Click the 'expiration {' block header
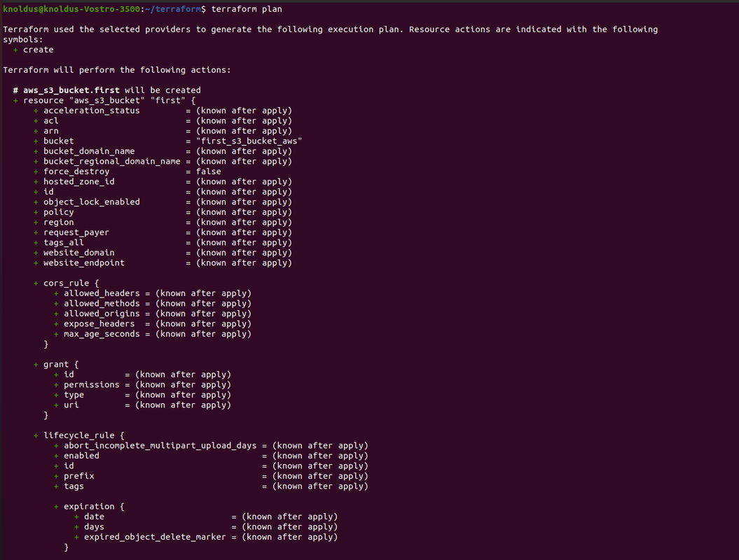Screen dimensions: 739x560 95,507
